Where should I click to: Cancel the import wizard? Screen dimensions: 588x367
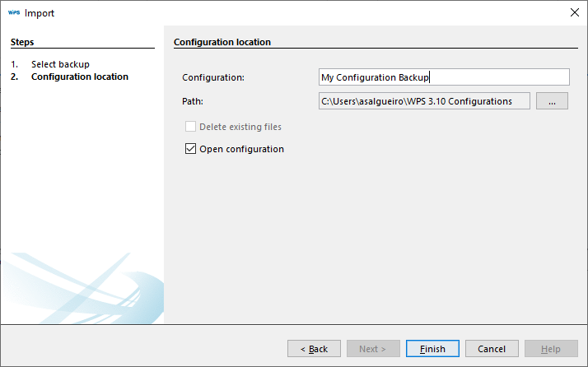[492, 349]
